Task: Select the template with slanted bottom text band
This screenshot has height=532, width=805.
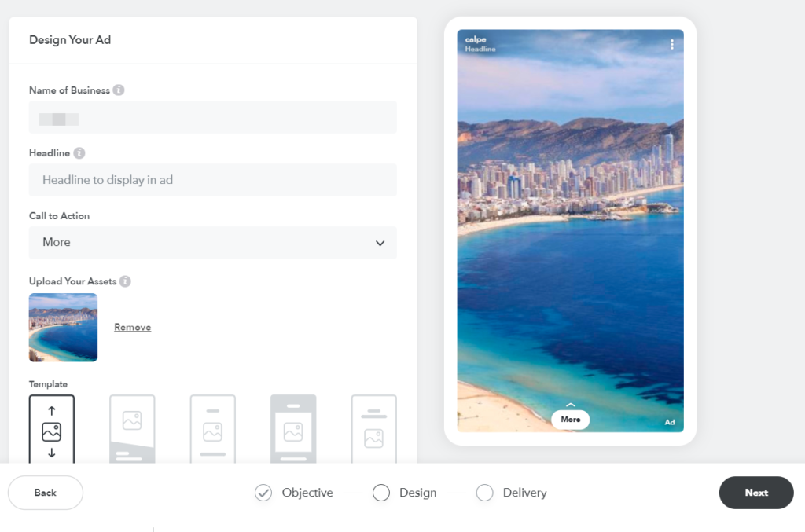Action: click(x=132, y=430)
